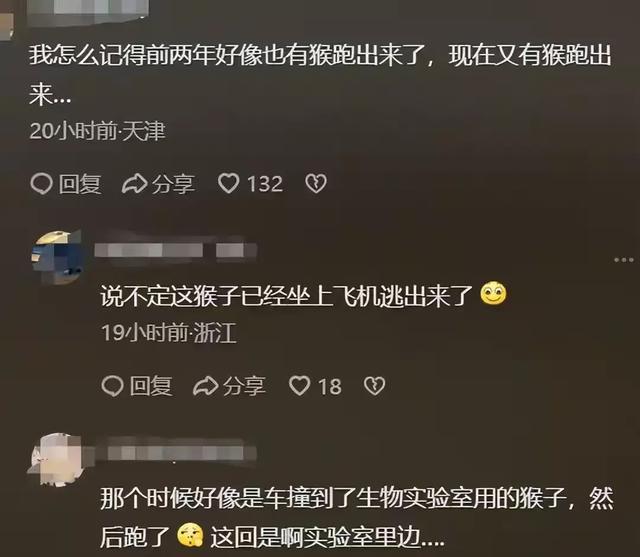The width and height of the screenshot is (640, 557).
Task: Open avatar of the Zhejiang commenter
Action: pos(57,257)
